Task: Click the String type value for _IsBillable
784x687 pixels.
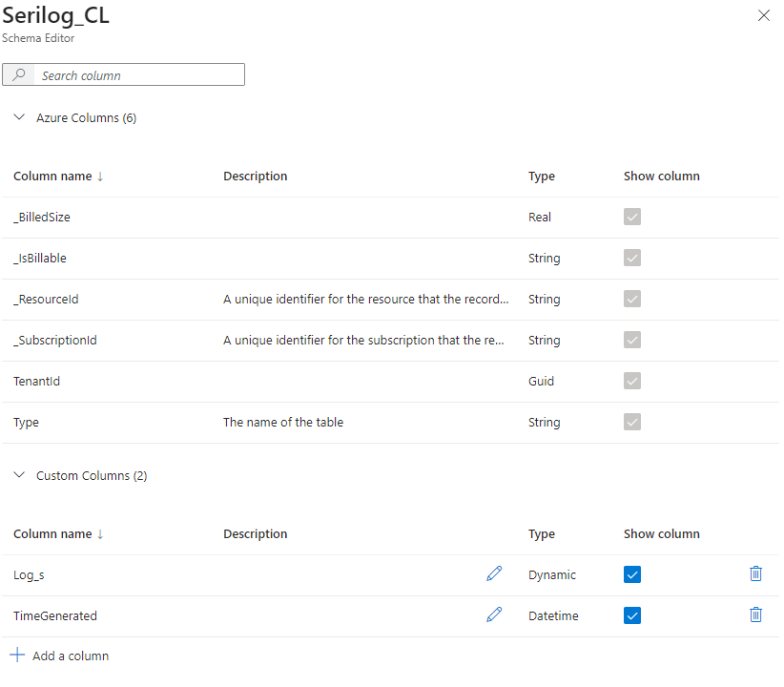Action: [x=544, y=259]
